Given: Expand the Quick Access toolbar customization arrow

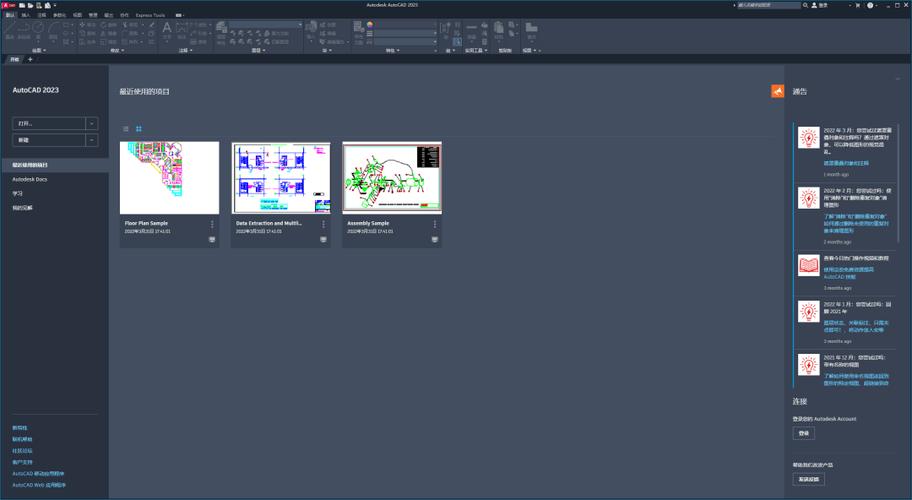Looking at the screenshot, I should click(x=54, y=6).
